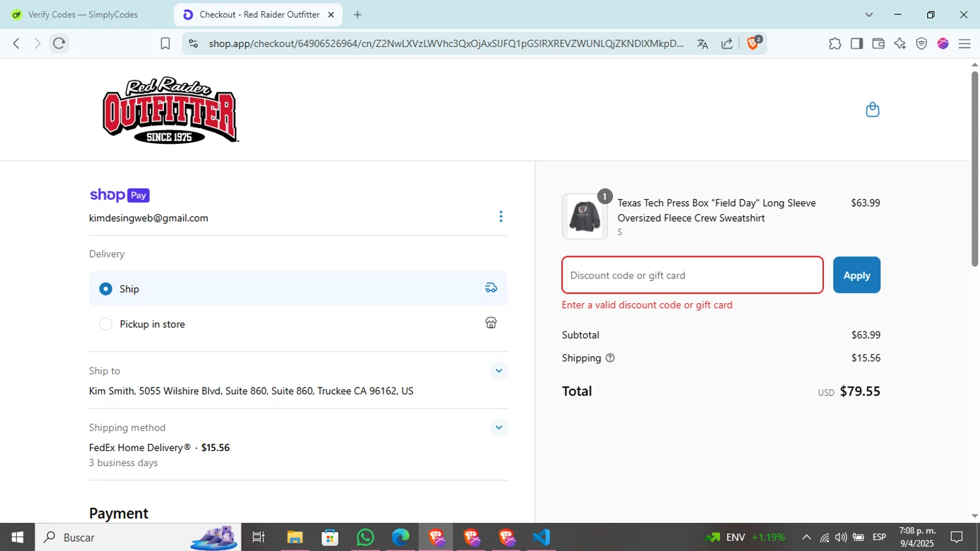Expand the Ship to address section
The width and height of the screenshot is (980, 551).
coord(498,371)
